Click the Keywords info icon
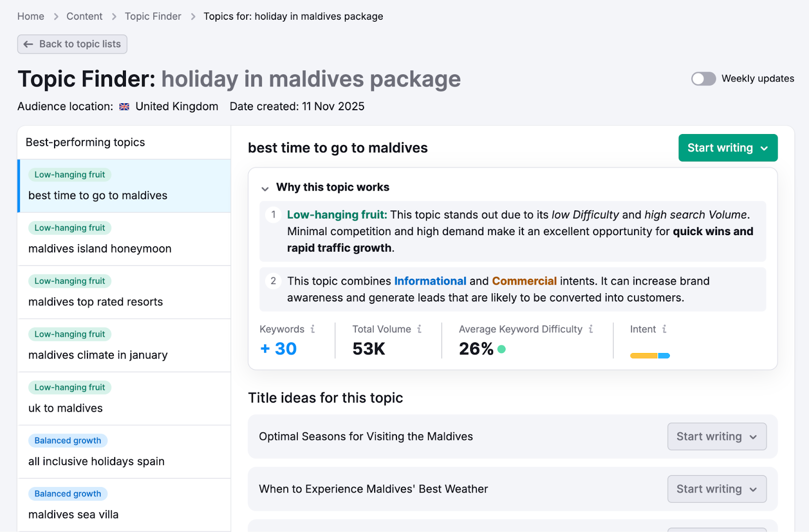This screenshot has width=809, height=532. pyautogui.click(x=312, y=329)
